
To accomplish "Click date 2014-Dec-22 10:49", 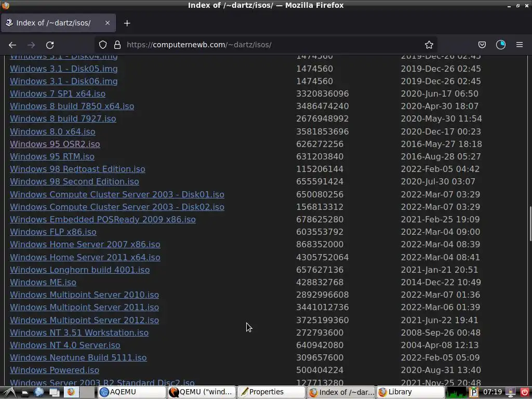I will coord(441,282).
